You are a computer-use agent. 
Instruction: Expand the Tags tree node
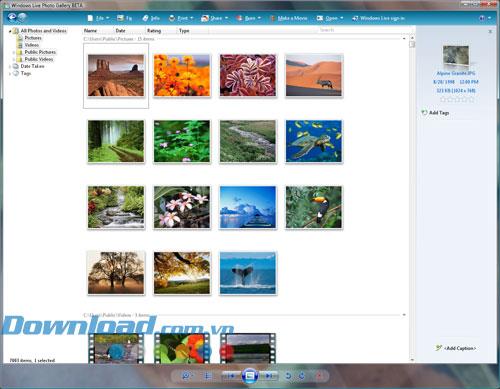10,73
